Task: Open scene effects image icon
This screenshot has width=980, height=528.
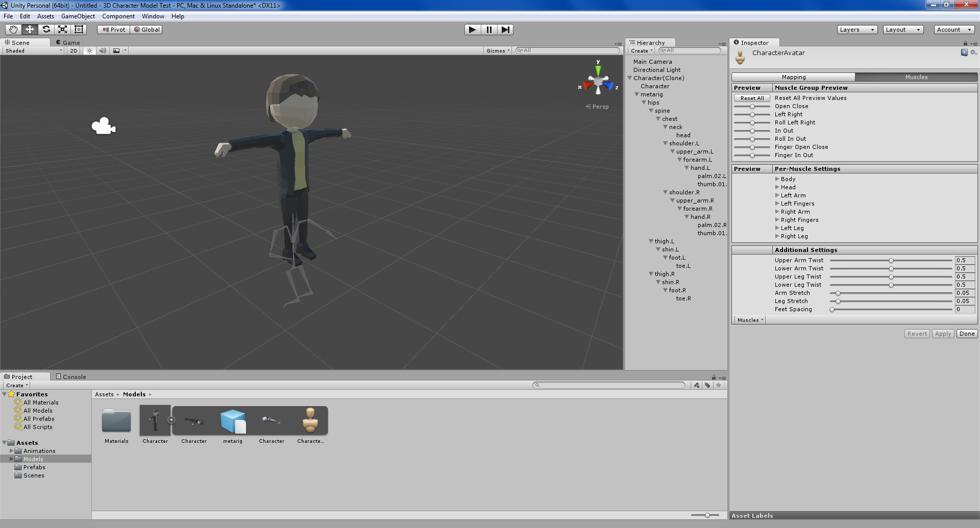Action: [x=116, y=51]
